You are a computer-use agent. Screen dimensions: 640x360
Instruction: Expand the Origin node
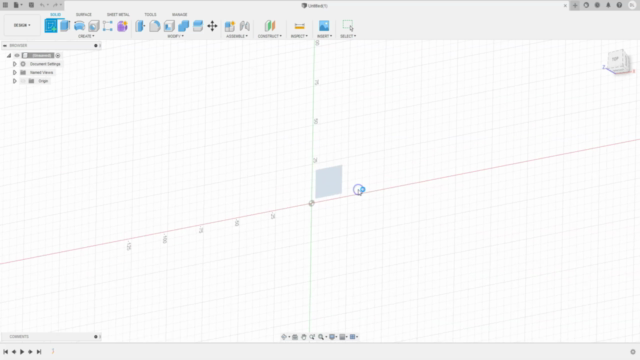tap(15, 81)
